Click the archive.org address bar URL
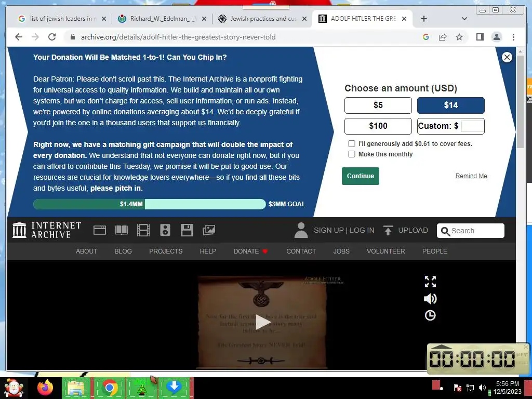The width and height of the screenshot is (532, 399). click(x=178, y=37)
